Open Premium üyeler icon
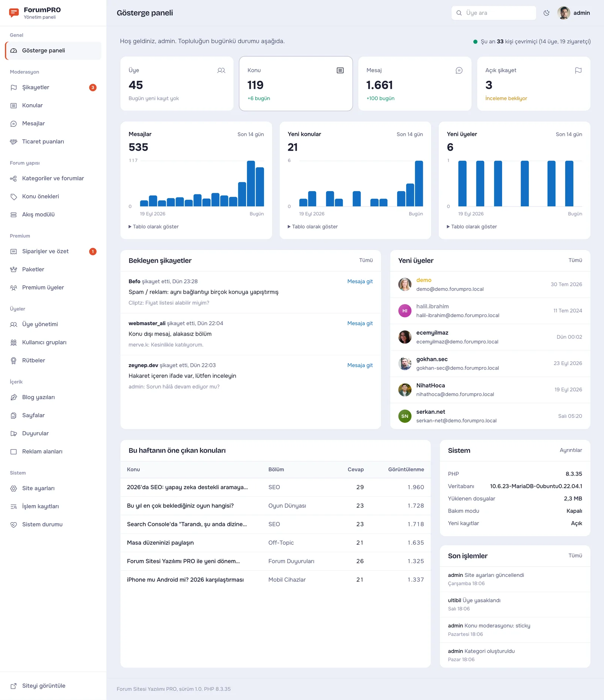This screenshot has height=700, width=604. point(14,288)
